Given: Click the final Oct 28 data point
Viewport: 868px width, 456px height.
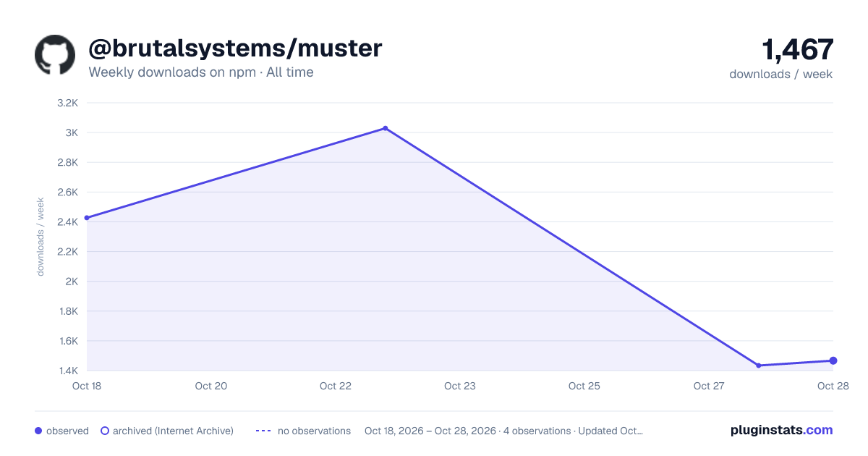Looking at the screenshot, I should click(833, 360).
